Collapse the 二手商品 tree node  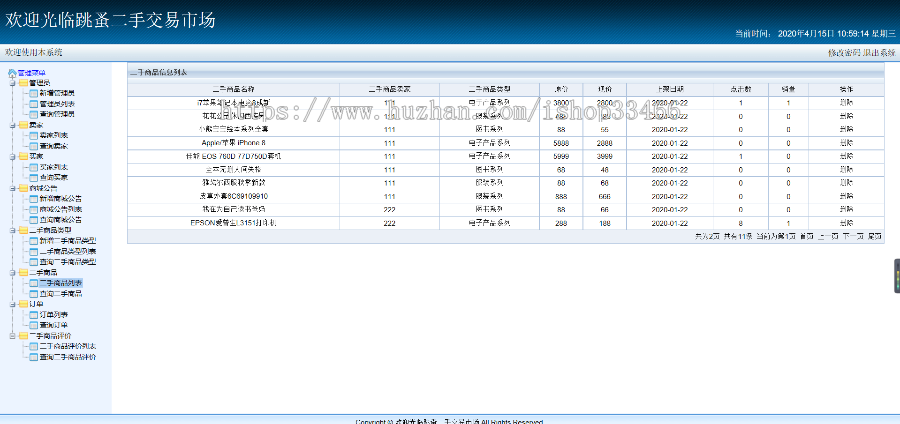click(x=12, y=273)
